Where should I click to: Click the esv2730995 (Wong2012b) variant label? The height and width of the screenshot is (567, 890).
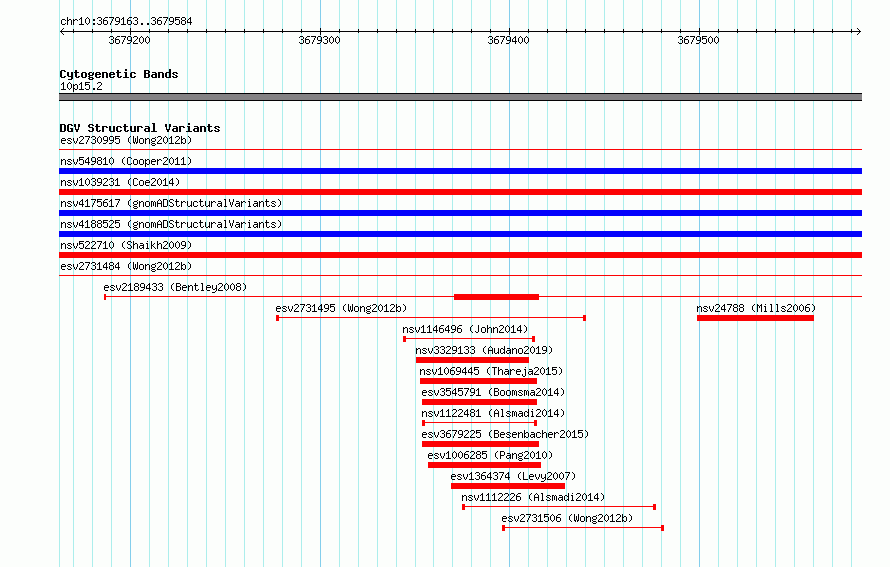click(x=126, y=140)
